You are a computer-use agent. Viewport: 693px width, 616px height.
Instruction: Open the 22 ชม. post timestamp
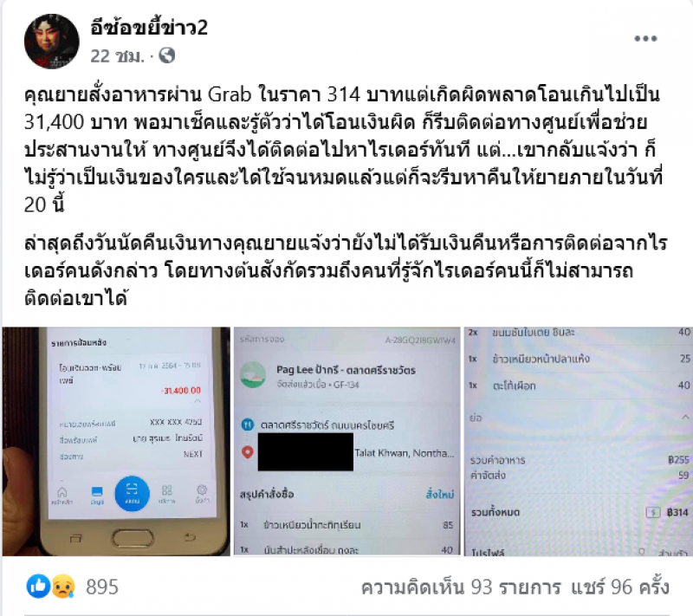pos(118,56)
